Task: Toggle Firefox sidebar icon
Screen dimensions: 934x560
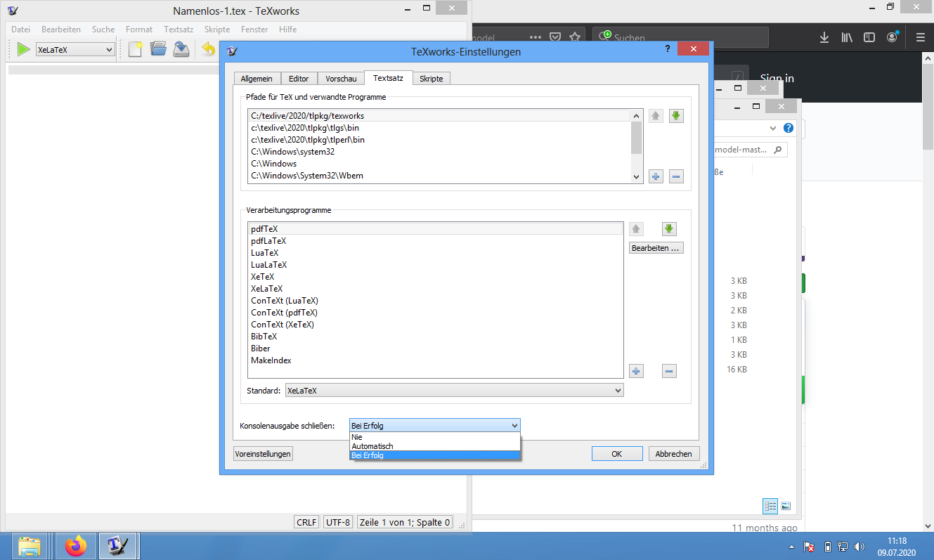Action: [x=869, y=37]
